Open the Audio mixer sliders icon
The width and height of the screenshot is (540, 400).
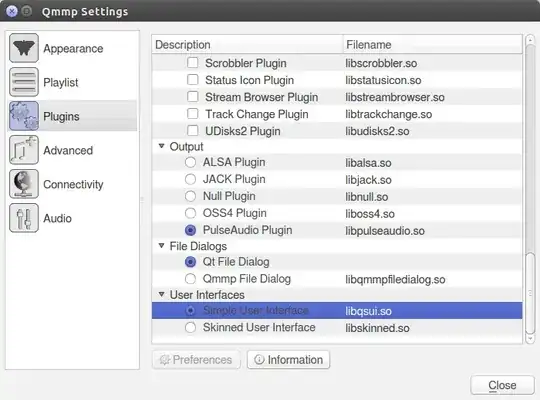tap(24, 218)
